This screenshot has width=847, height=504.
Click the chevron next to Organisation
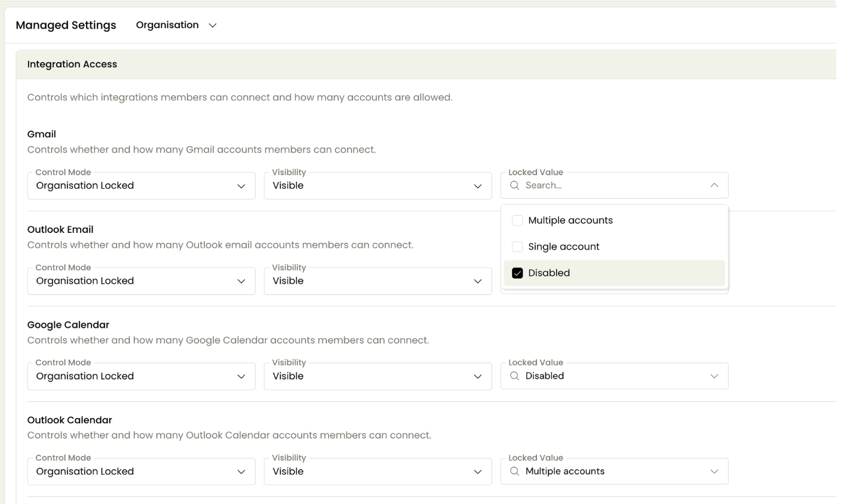[213, 26]
